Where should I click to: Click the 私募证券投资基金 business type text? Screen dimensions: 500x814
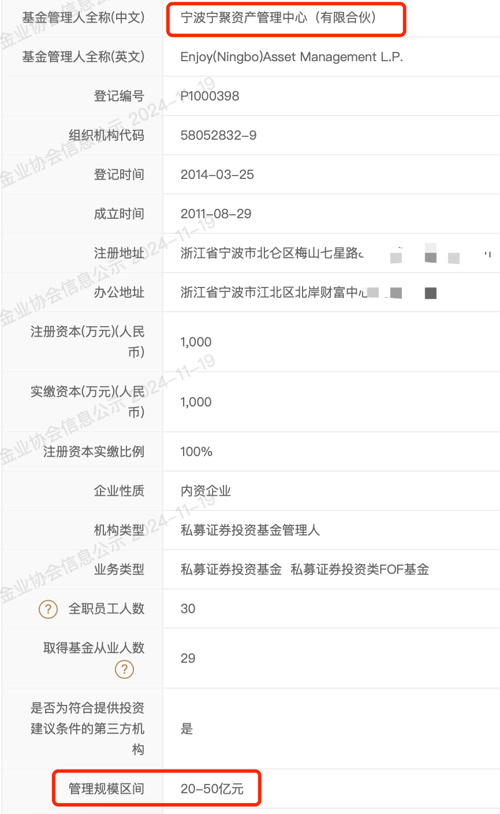[231, 569]
